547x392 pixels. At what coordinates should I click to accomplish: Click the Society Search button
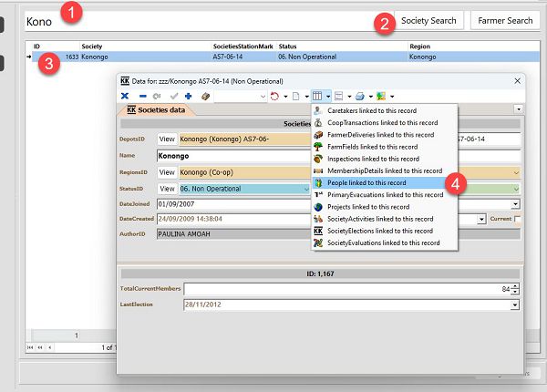click(428, 21)
